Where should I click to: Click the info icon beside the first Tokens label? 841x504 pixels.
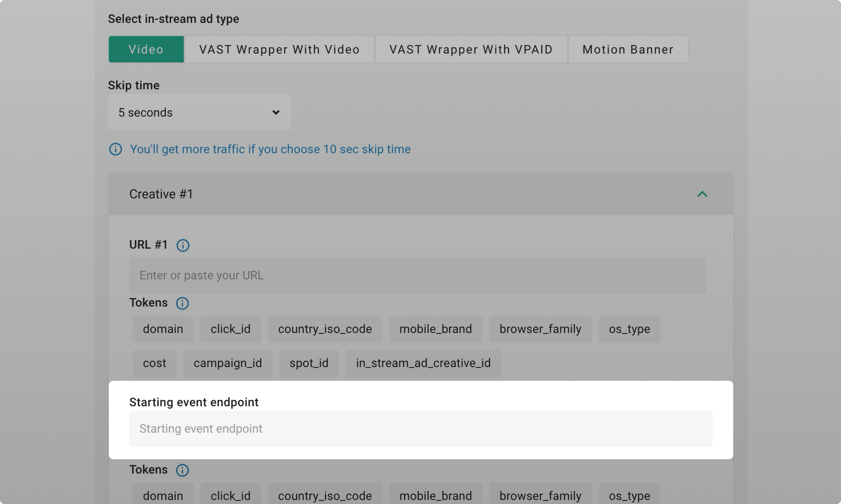tap(182, 303)
